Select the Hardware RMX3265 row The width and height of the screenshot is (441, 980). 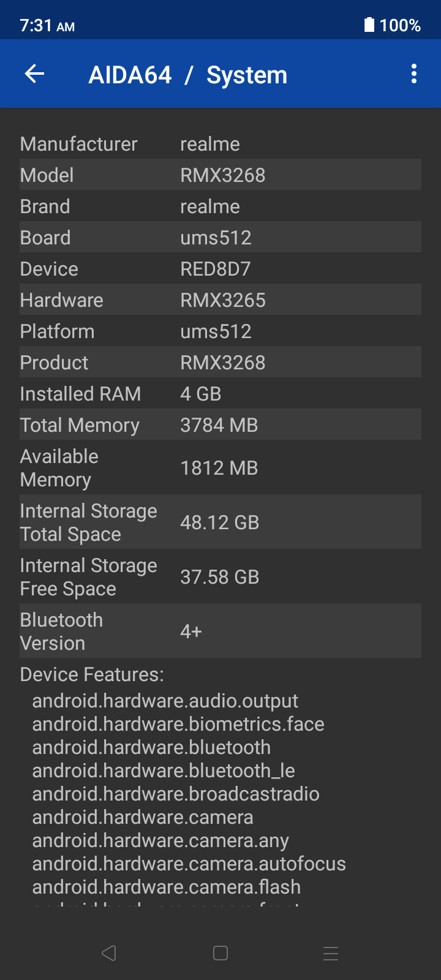(221, 300)
